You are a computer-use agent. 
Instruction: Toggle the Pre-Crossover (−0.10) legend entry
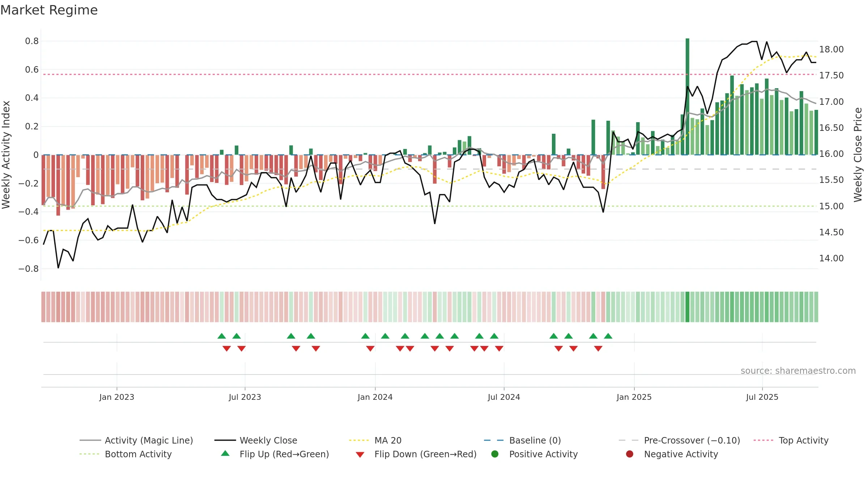(x=679, y=440)
